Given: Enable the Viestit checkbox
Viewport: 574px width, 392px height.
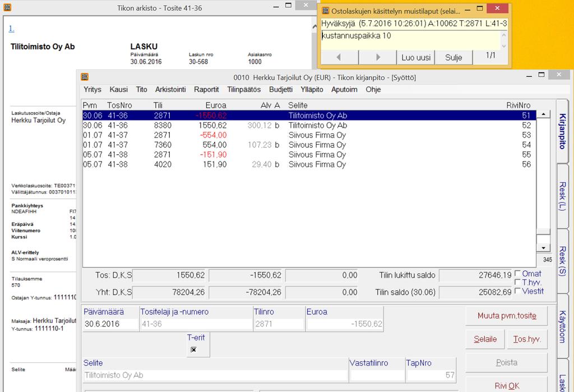Looking at the screenshot, I should click(517, 291).
